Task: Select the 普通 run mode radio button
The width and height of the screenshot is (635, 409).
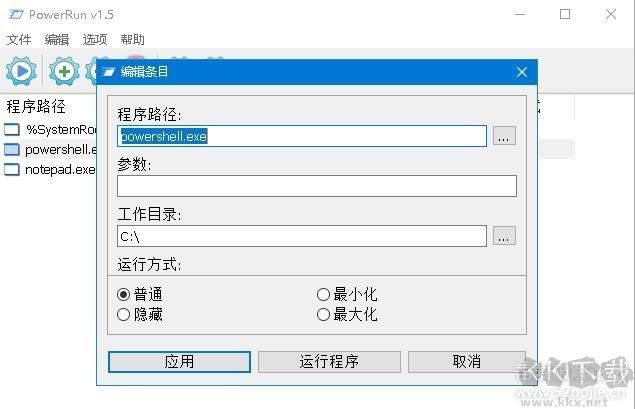Action: pos(124,294)
